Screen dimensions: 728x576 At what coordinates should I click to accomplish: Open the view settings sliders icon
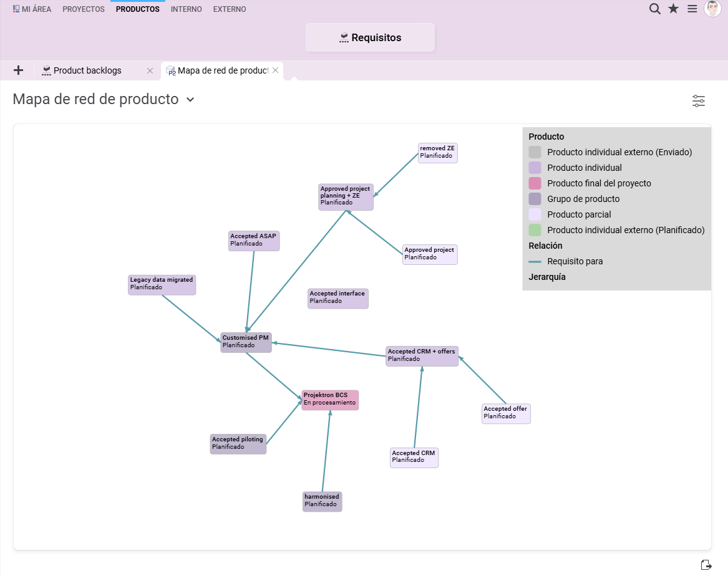point(699,101)
